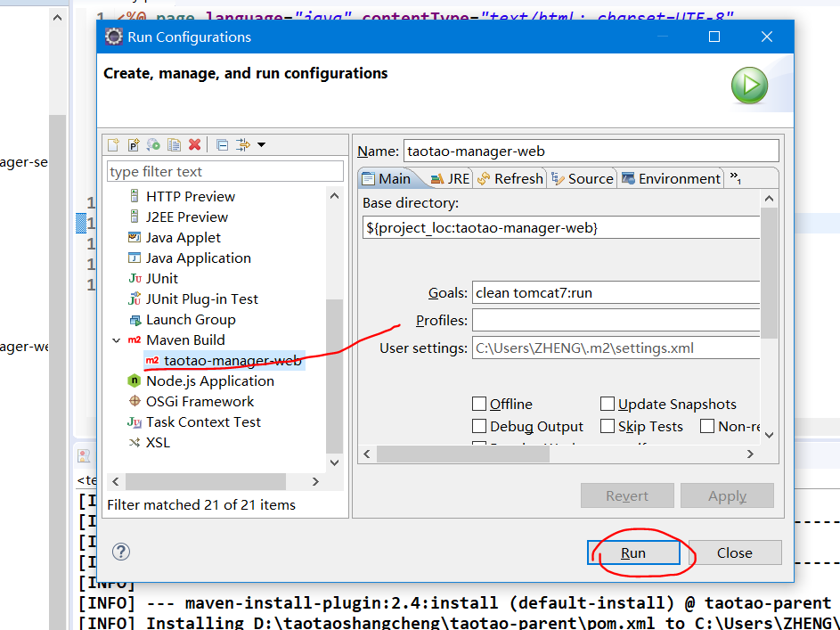This screenshot has height=630, width=840.
Task: Enable the Skip Tests checkbox
Action: pyautogui.click(x=607, y=426)
